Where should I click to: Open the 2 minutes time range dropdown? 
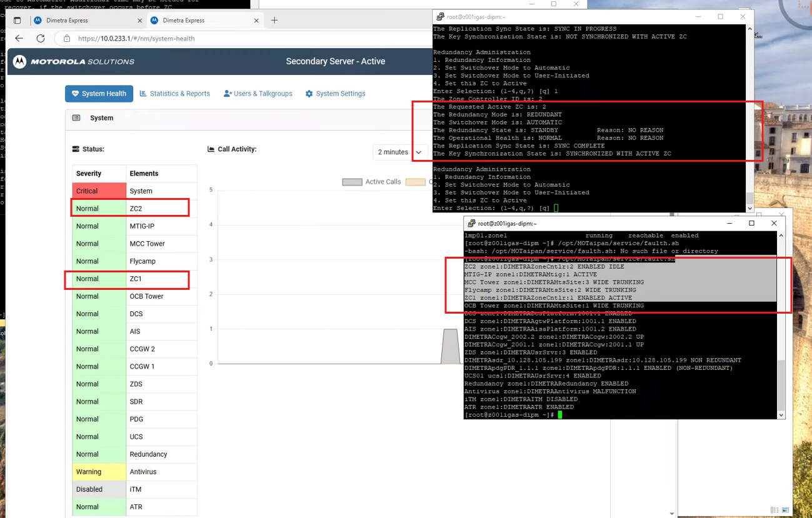(400, 152)
